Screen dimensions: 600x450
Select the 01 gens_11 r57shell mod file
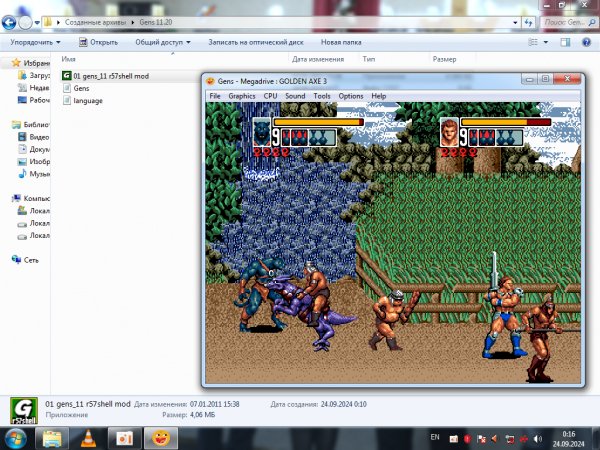pos(111,76)
